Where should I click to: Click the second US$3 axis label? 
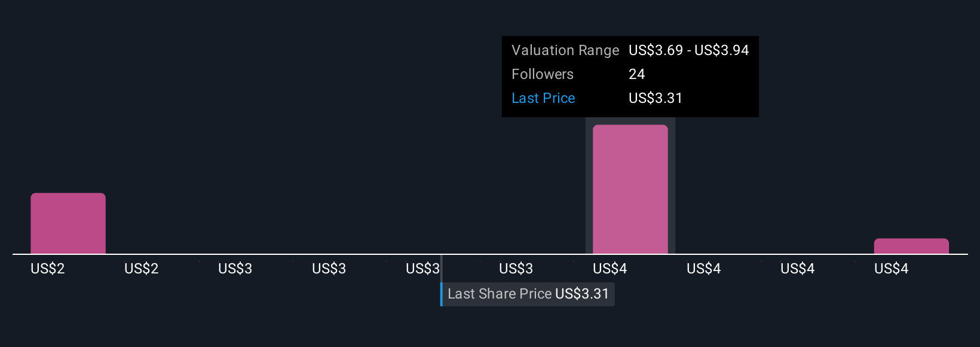click(329, 269)
